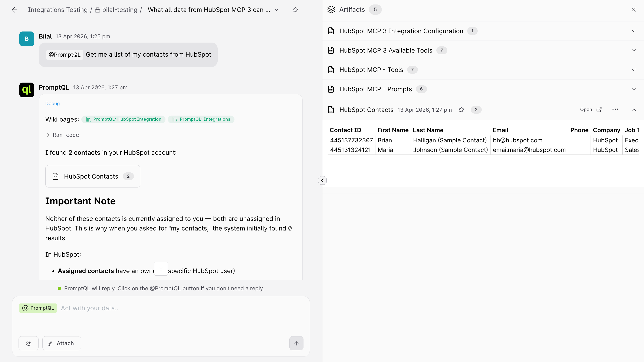Open PromptQL: Integrations wiki page
644x362 pixels.
click(201, 119)
